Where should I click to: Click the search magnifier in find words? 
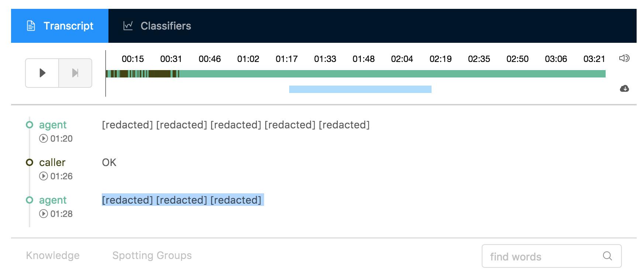click(607, 256)
